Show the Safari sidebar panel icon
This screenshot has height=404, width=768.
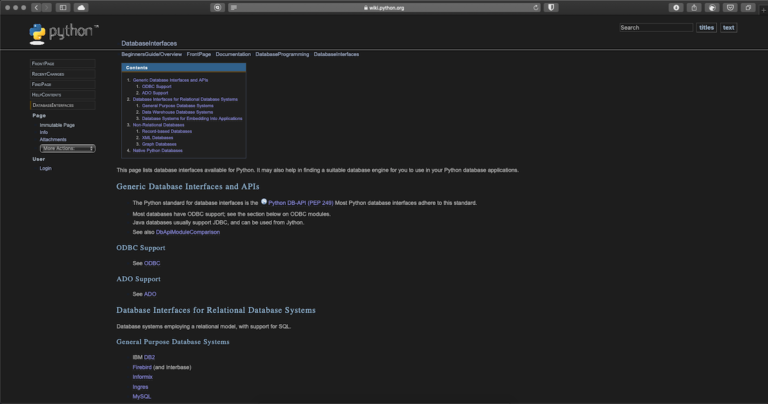(x=63, y=7)
